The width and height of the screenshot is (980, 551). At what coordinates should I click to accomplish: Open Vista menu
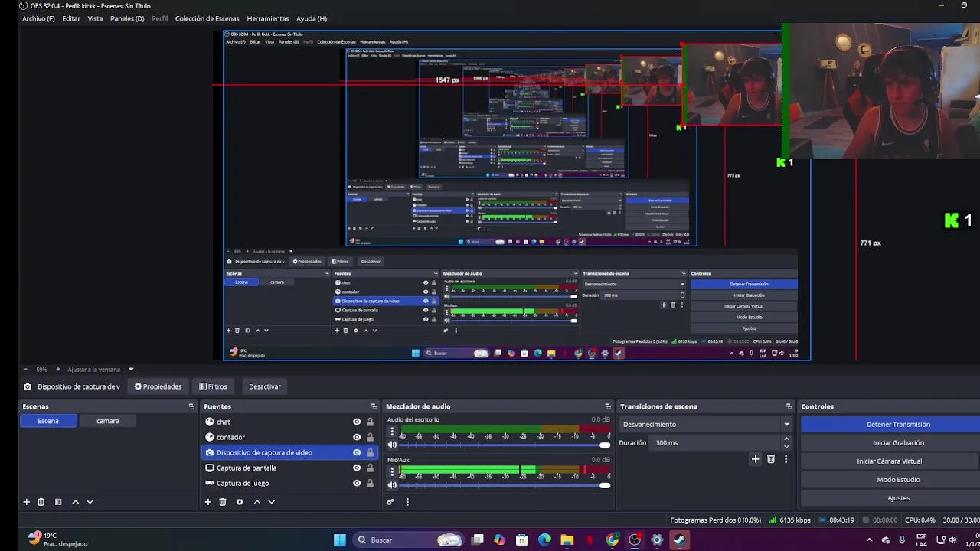click(x=95, y=18)
